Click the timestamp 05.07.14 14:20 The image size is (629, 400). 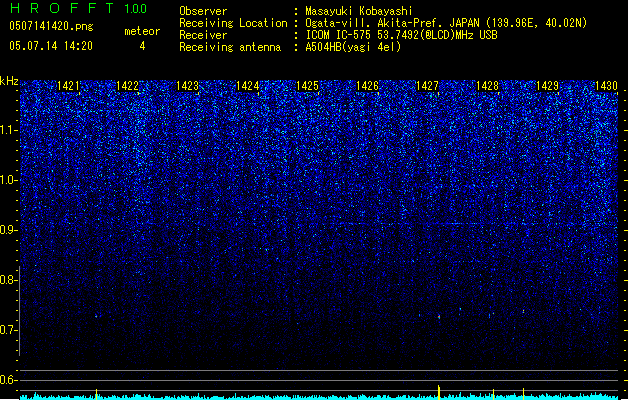(x=51, y=46)
